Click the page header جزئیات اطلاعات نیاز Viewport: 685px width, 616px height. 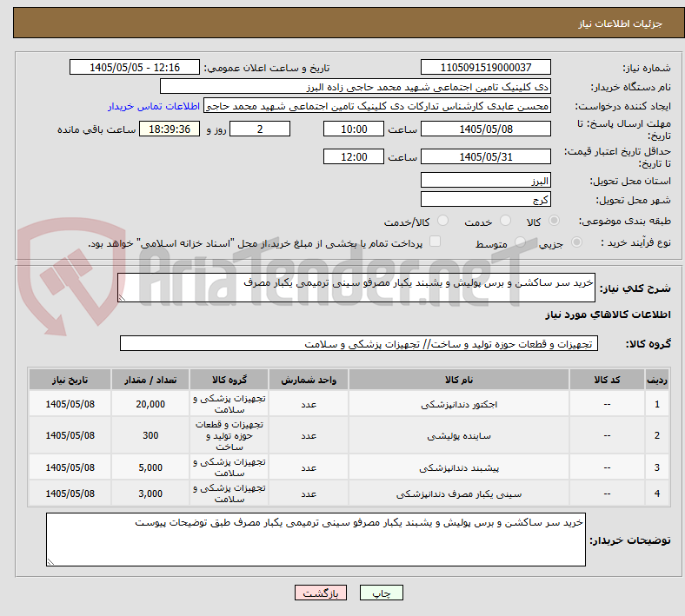[x=620, y=23]
